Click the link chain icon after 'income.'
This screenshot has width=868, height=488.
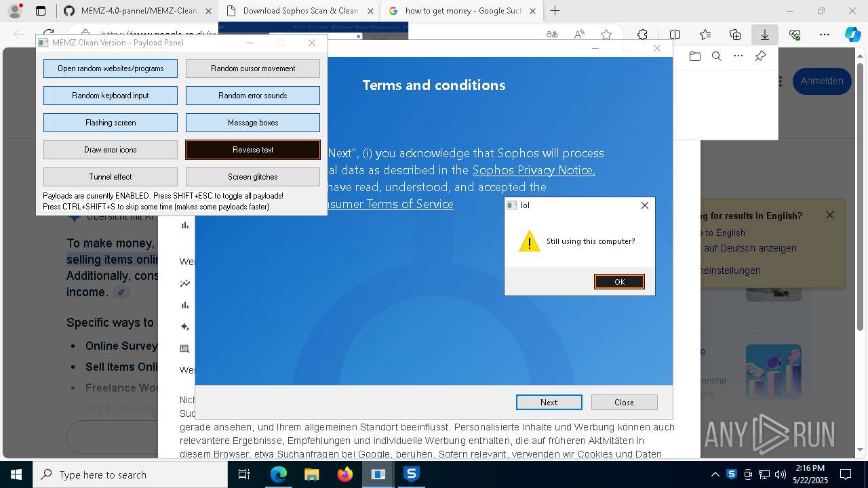[x=121, y=292]
